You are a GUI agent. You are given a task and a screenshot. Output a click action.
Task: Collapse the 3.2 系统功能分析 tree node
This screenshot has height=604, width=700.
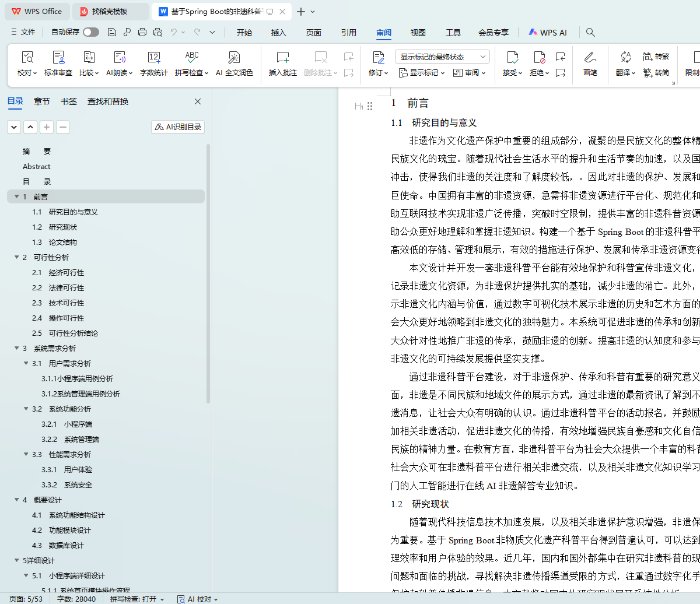click(26, 409)
